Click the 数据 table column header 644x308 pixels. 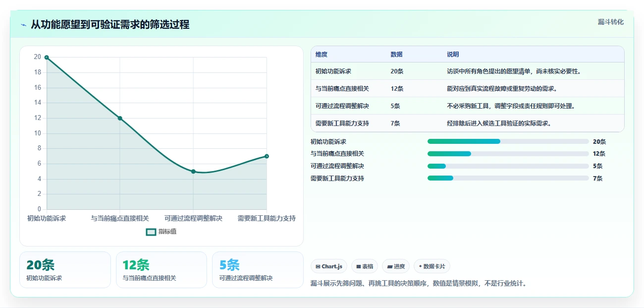(396, 55)
